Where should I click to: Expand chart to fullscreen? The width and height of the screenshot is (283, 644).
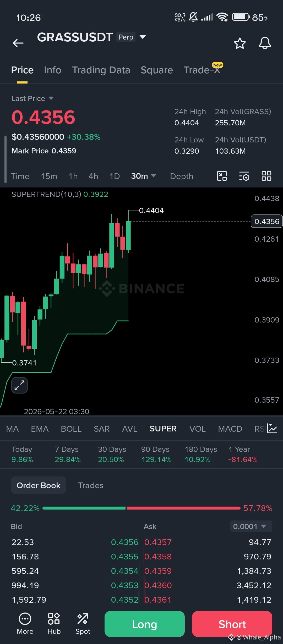coord(19,385)
